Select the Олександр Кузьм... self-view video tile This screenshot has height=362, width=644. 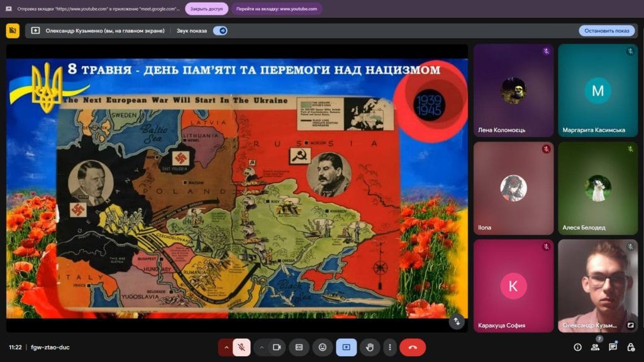coord(598,286)
